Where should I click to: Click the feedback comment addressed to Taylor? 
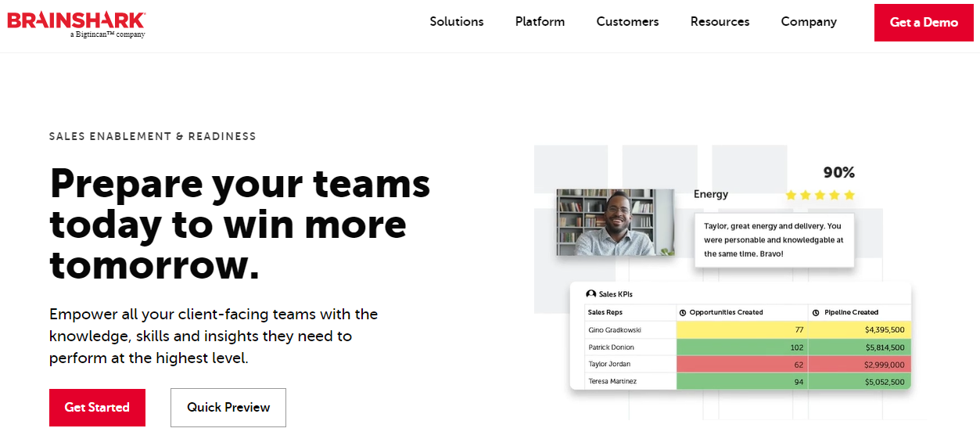click(x=774, y=240)
